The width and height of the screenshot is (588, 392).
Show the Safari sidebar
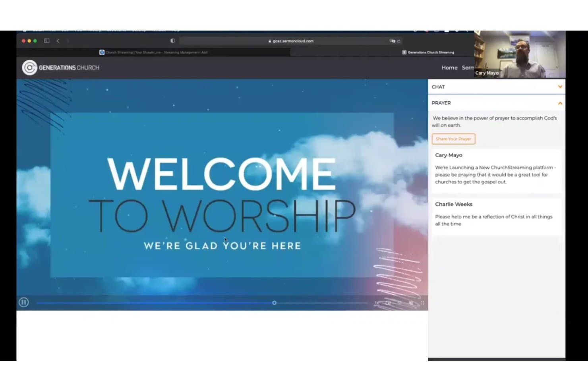(46, 41)
